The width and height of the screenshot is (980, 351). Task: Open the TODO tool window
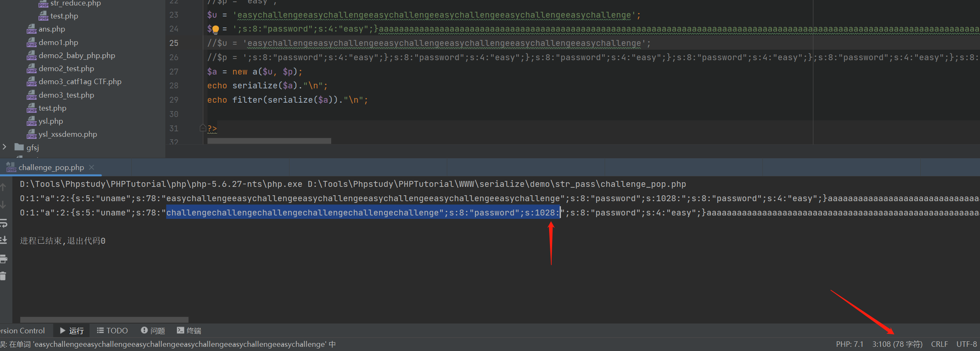coord(112,331)
